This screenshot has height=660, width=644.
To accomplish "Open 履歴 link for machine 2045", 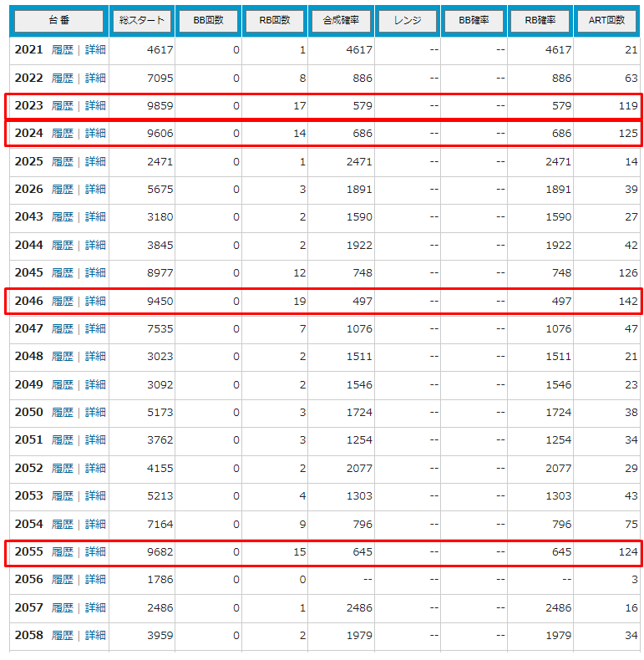I will [x=63, y=273].
